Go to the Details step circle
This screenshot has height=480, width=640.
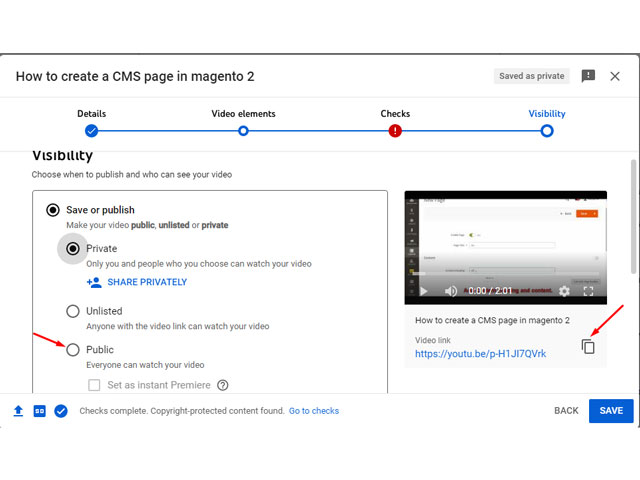coord(91,131)
